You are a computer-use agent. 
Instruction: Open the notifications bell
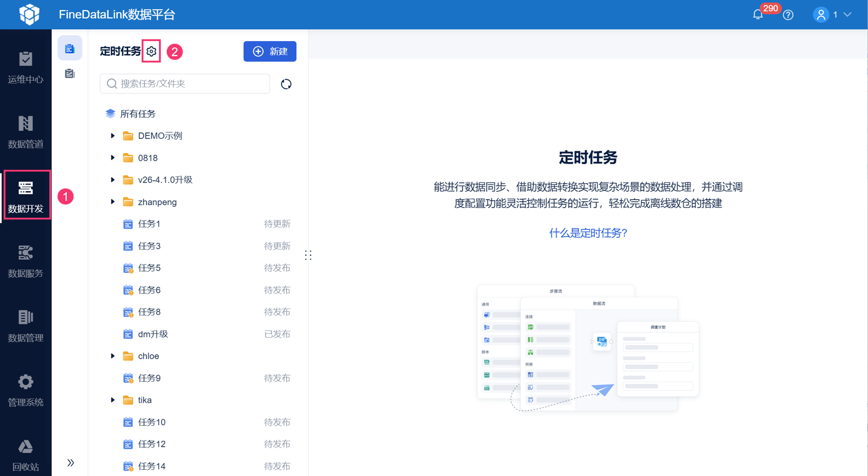tap(758, 15)
